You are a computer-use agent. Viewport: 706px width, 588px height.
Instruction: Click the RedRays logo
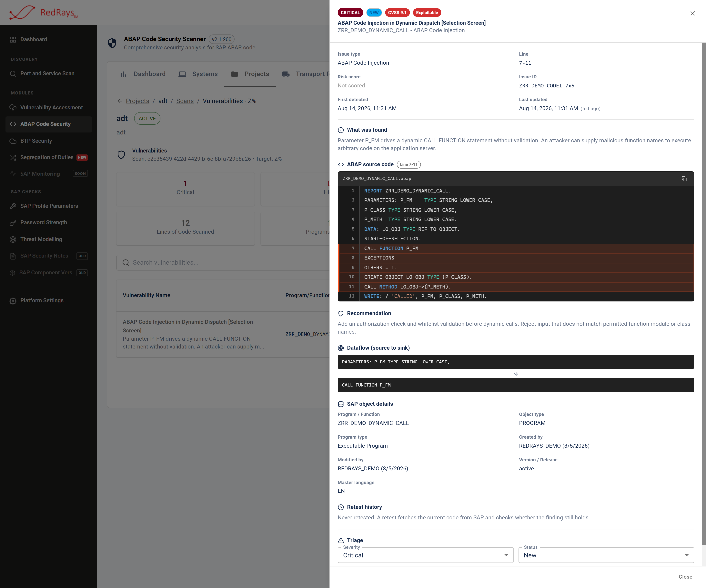44,12
